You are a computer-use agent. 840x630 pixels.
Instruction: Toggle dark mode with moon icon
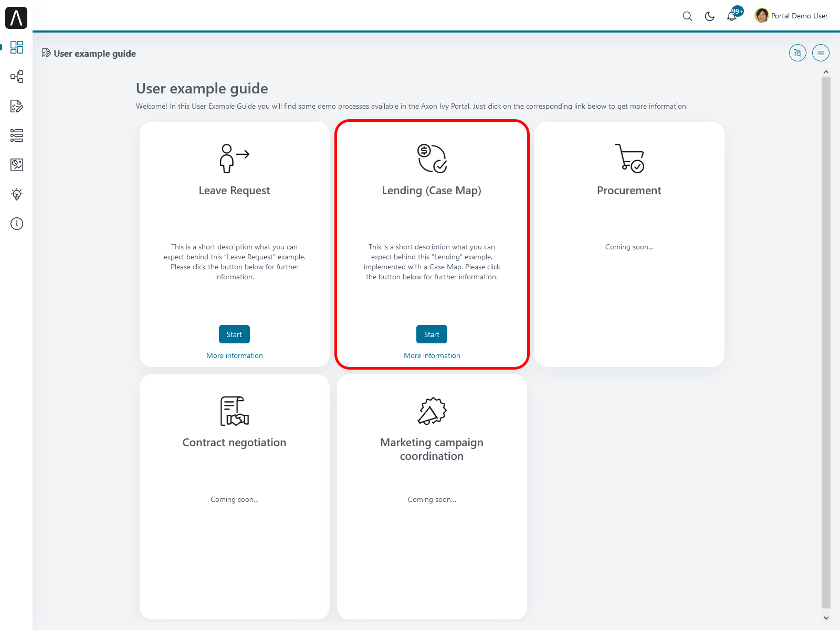pos(709,16)
